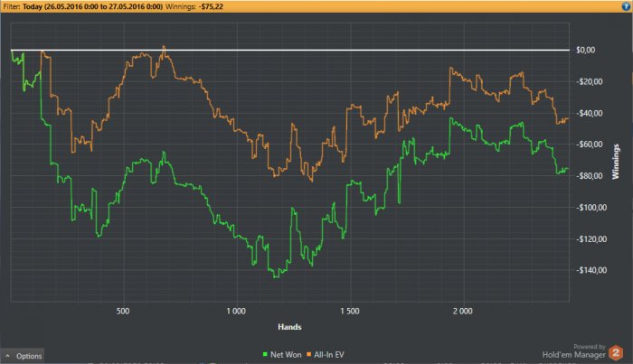
Task: Toggle the All-In EV legend label
Action: pos(329,355)
